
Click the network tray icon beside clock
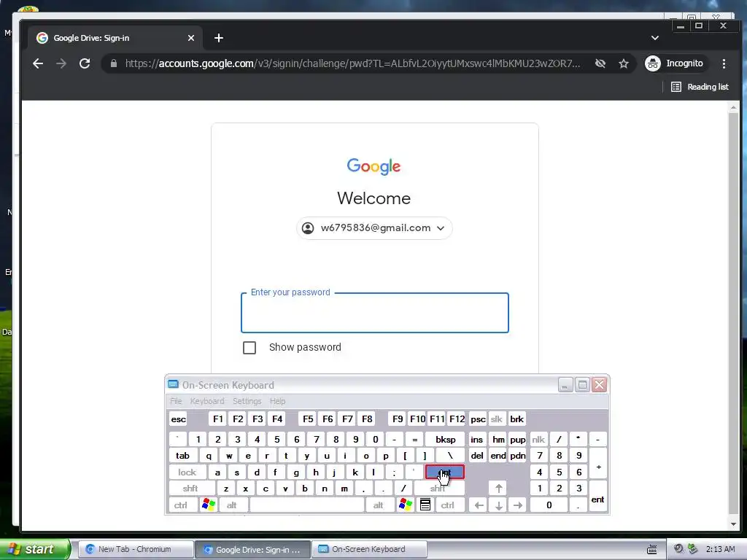693,549
